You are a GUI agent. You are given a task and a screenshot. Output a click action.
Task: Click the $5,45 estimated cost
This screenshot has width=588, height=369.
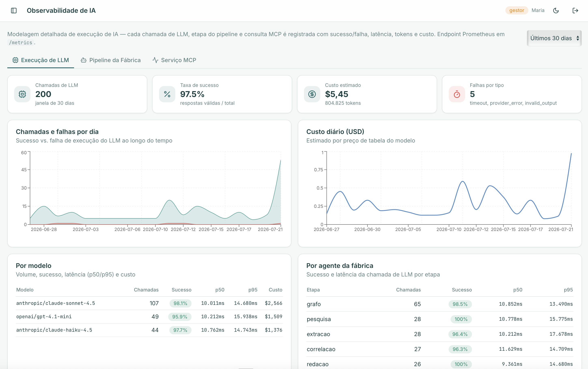tap(337, 94)
